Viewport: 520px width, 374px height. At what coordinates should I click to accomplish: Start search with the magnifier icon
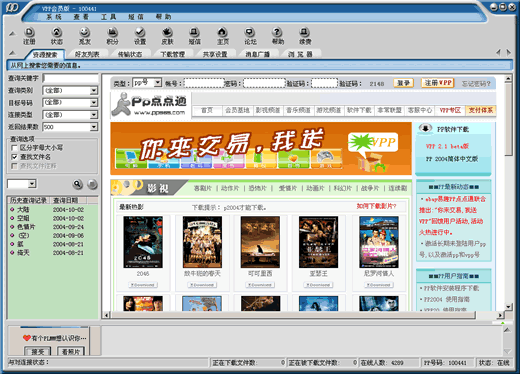[x=77, y=184]
